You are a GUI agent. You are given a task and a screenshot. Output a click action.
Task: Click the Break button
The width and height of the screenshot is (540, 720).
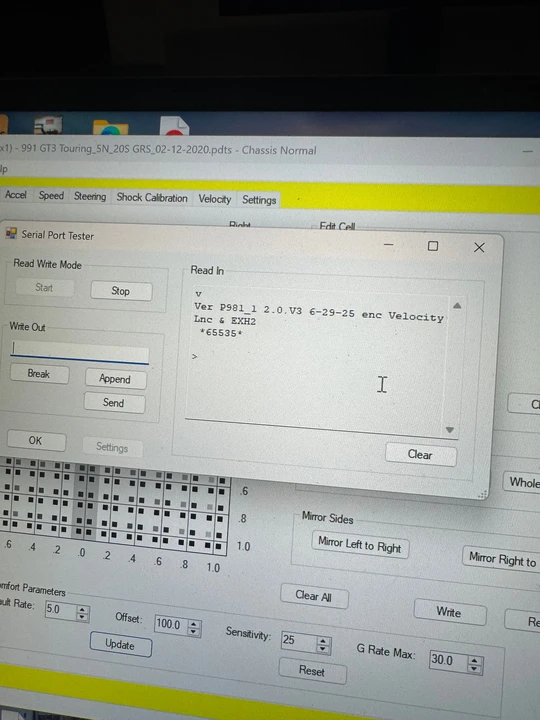pos(39,374)
